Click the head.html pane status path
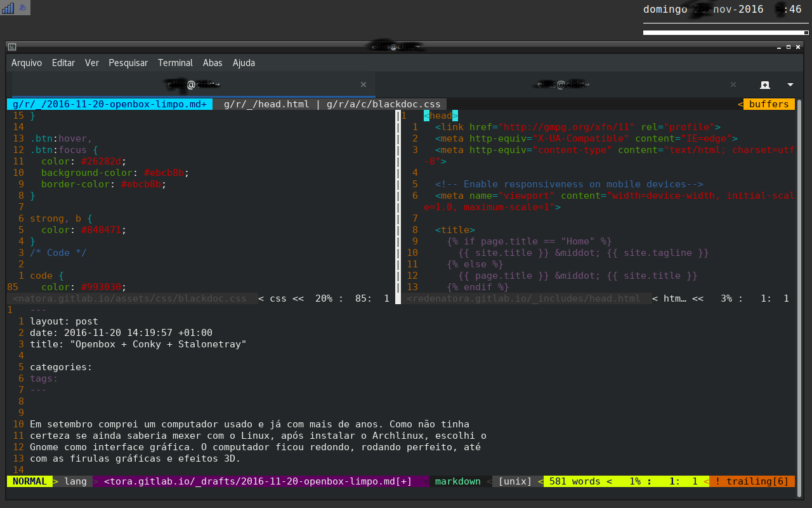 pos(523,298)
